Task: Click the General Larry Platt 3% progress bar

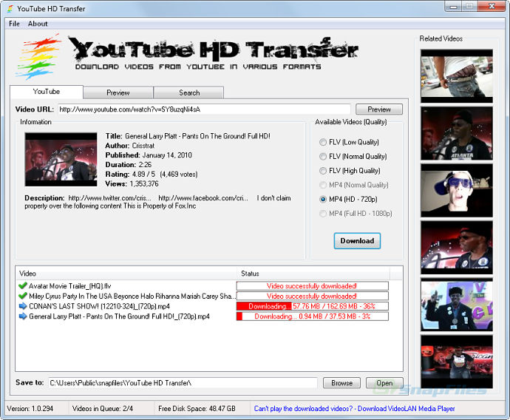Action: (x=312, y=316)
